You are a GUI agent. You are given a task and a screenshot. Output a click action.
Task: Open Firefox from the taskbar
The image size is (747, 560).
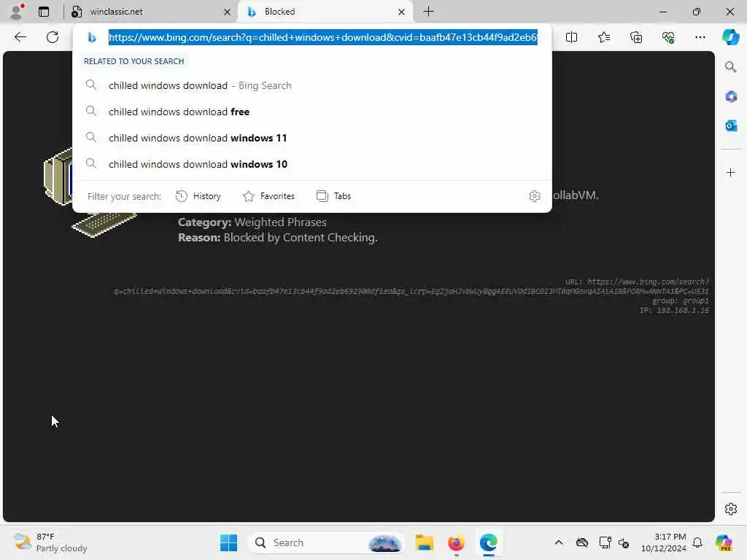[x=456, y=542]
